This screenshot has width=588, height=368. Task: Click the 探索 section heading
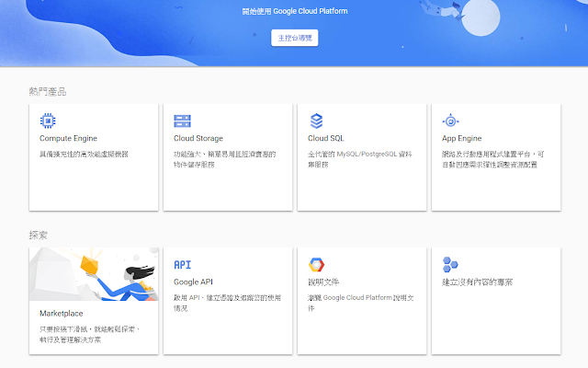click(38, 236)
